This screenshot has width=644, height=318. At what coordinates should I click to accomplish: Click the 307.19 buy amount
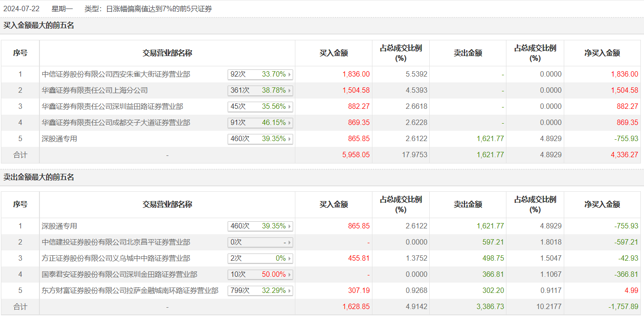(x=359, y=291)
